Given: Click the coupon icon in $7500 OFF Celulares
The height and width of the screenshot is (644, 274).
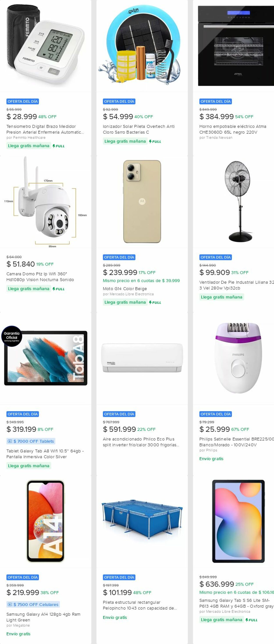Looking at the screenshot, I should [10, 604].
